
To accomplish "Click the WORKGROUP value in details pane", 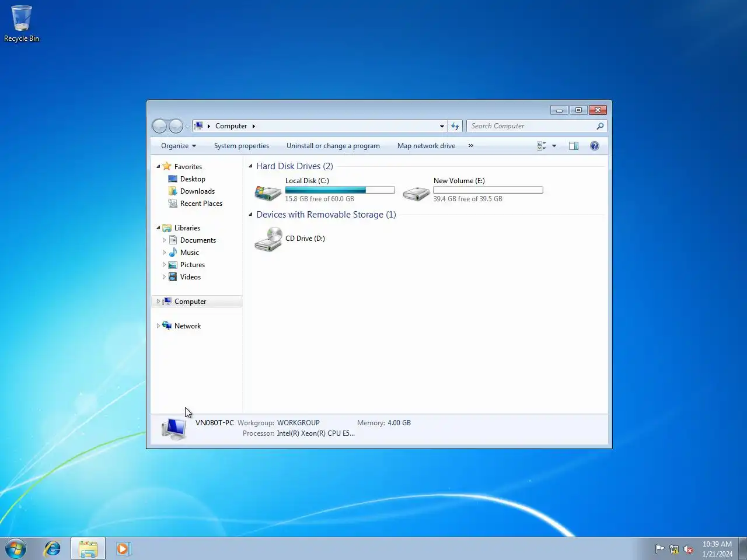I will point(298,423).
